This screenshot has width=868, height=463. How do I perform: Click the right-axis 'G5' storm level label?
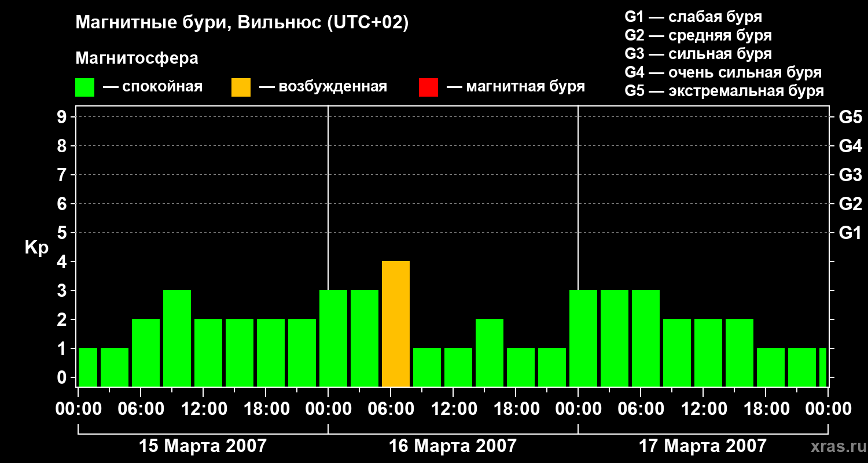pyautogui.click(x=850, y=117)
